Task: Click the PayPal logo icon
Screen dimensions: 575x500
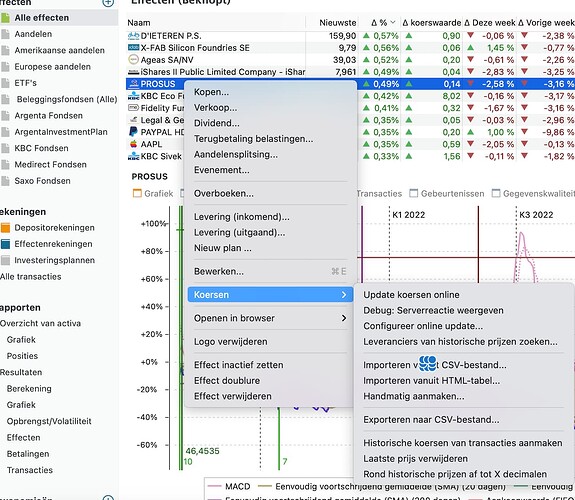Action: coord(133,132)
